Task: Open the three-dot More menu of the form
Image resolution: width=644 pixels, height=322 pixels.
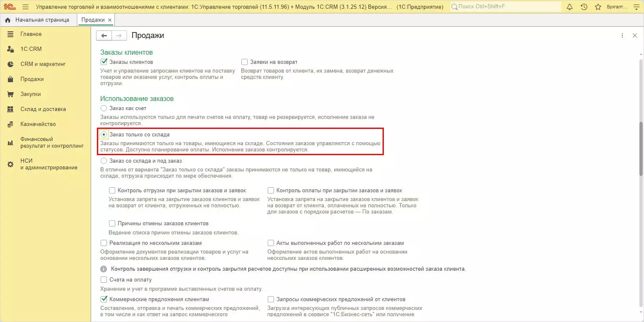Action: tap(622, 36)
